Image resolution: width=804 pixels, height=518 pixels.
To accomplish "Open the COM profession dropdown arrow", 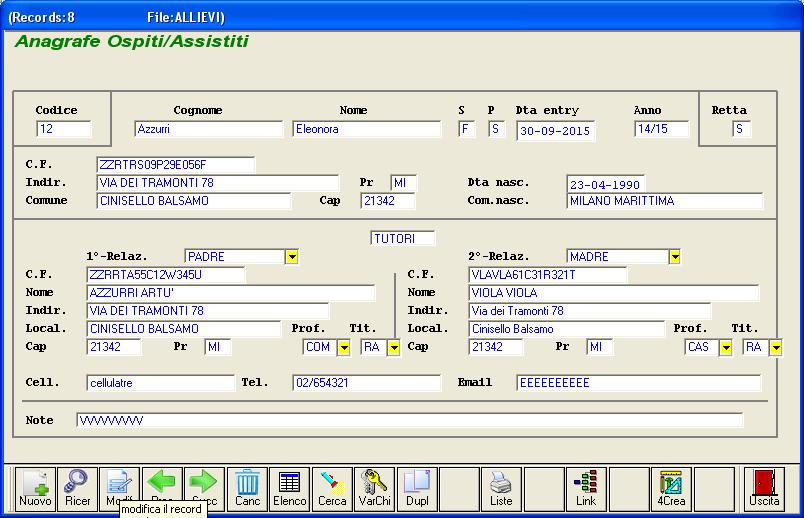I will coord(344,347).
